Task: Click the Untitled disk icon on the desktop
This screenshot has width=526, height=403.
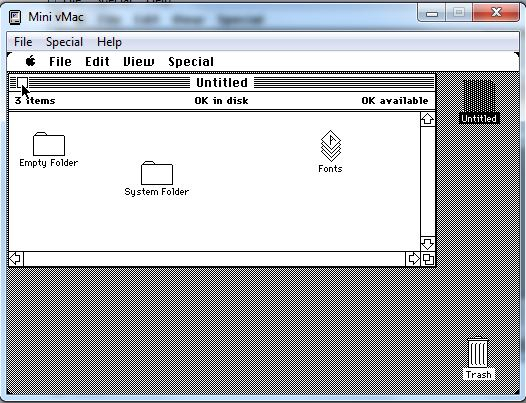Action: (479, 96)
